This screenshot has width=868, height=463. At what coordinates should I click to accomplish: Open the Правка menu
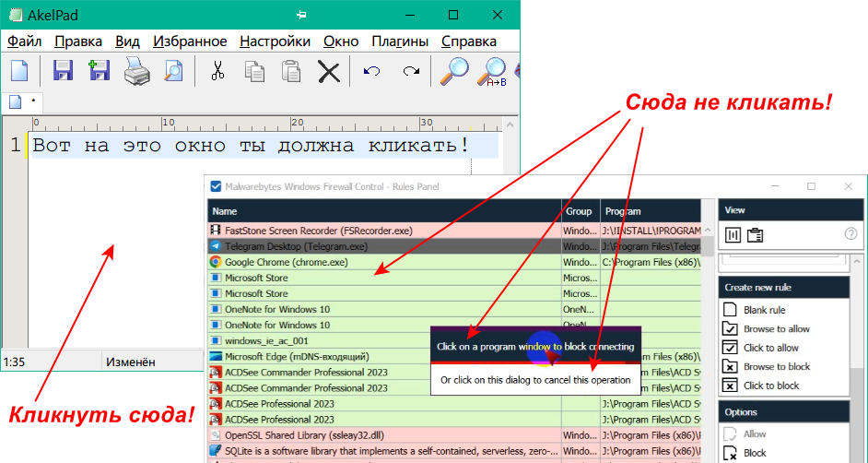(x=78, y=42)
